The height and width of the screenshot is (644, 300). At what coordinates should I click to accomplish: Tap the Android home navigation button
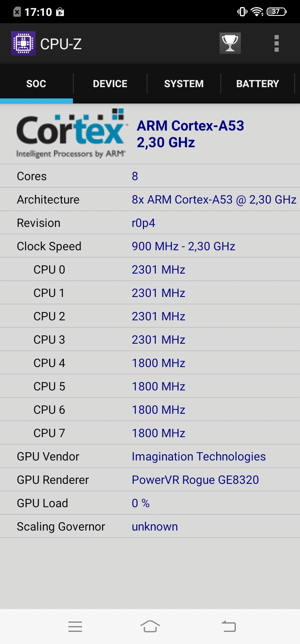(x=150, y=626)
